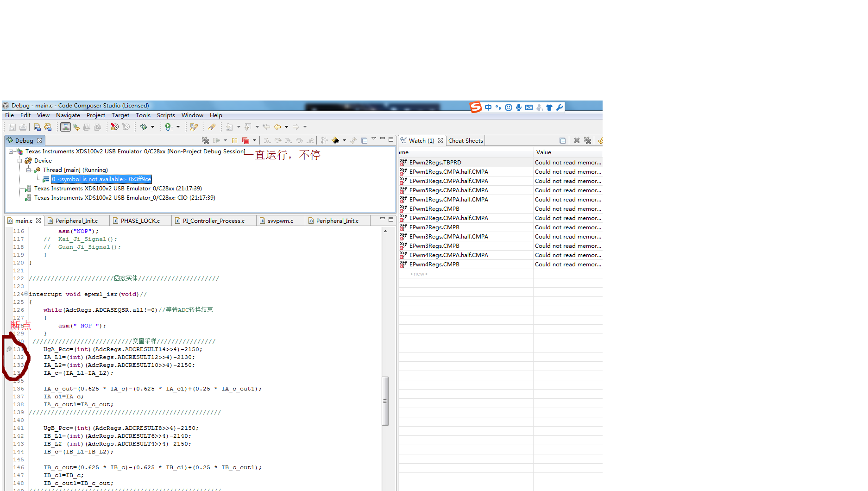Click the collapse all icon in the Debug view
Screen dimensions: 868x491
pyautogui.click(x=365, y=140)
